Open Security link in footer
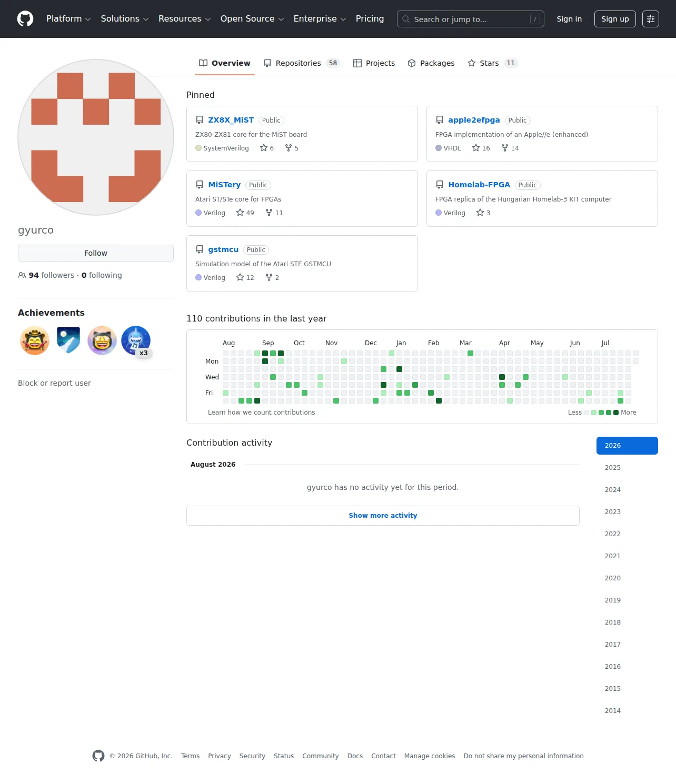 tap(252, 756)
